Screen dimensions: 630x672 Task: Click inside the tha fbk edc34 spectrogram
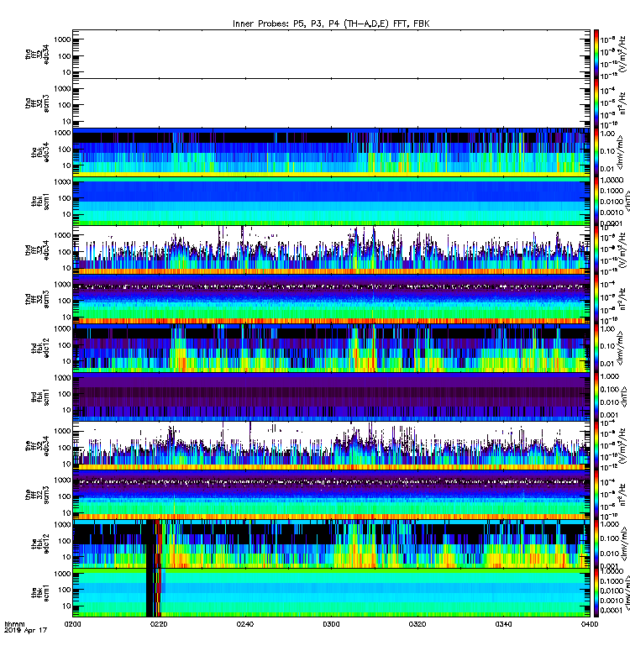tap(331, 152)
